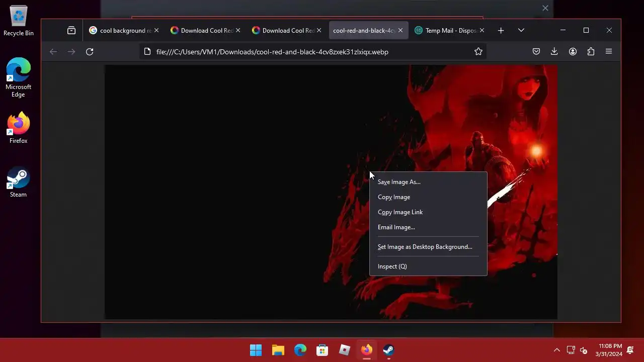644x362 pixels.
Task: Open the Firefox desktop shortcut
Action: [x=19, y=128]
